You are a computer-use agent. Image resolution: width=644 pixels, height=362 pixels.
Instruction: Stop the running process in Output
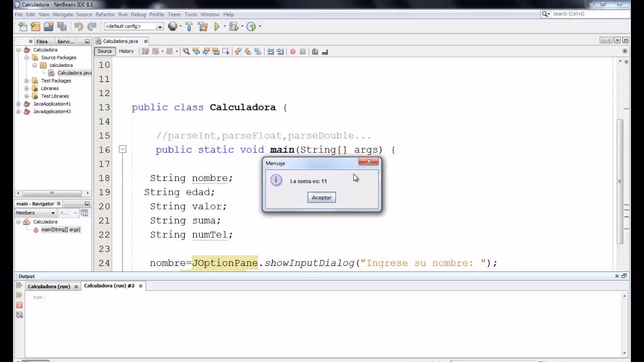[x=19, y=305]
